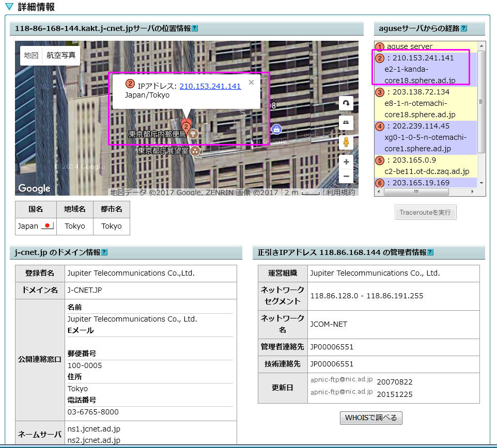Open the 210.153.241.141 link in map popup
Screen dimensions: 497x448
point(210,86)
